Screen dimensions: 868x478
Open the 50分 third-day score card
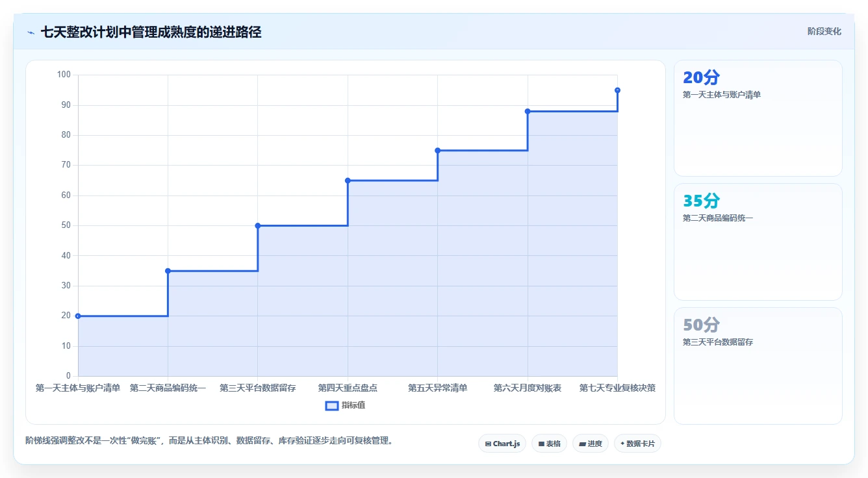coord(758,366)
